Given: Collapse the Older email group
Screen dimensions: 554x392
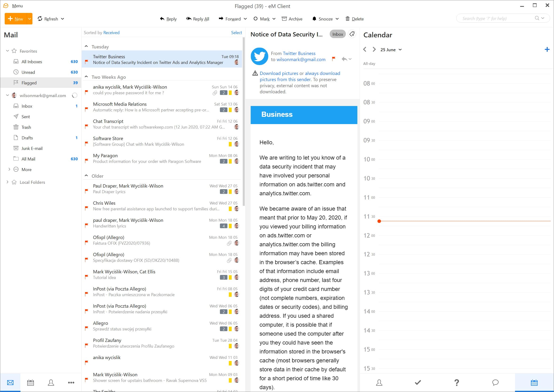Looking at the screenshot, I should coord(87,176).
